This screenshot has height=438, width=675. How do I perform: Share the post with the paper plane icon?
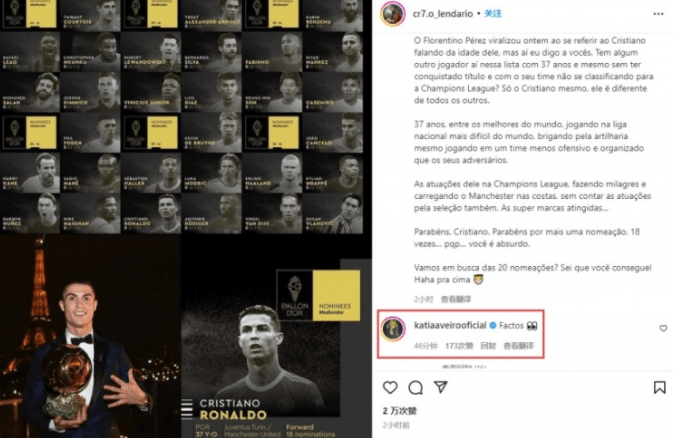[440, 387]
